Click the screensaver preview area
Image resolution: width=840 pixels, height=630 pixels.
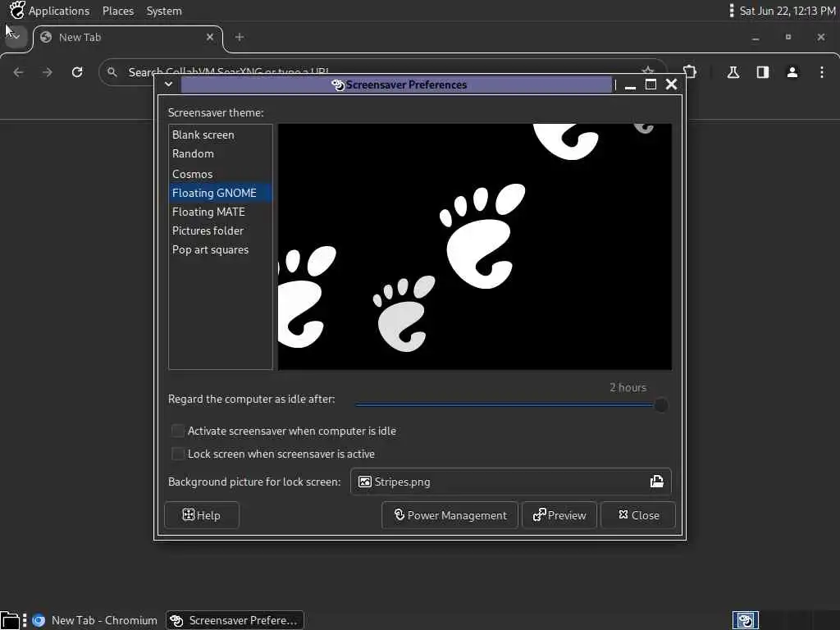click(475, 247)
